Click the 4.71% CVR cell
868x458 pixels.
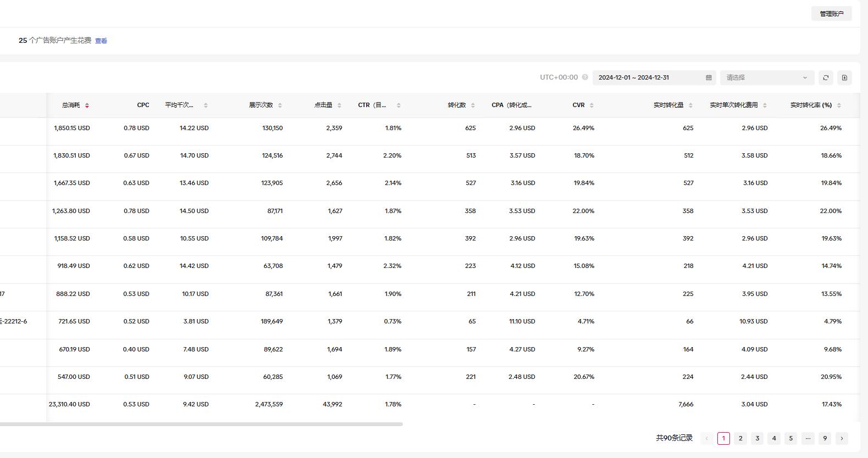(x=586, y=321)
